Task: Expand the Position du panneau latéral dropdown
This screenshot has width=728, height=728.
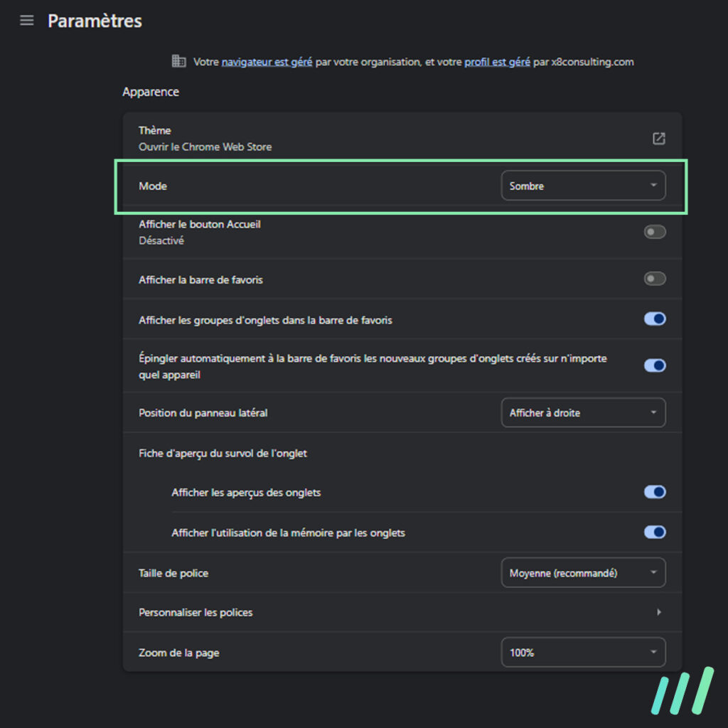Action: click(583, 412)
